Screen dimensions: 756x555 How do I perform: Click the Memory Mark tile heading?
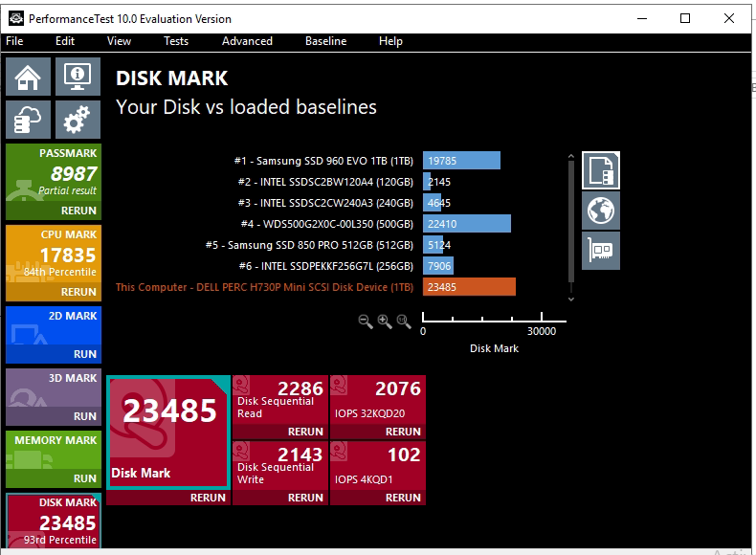pos(56,440)
